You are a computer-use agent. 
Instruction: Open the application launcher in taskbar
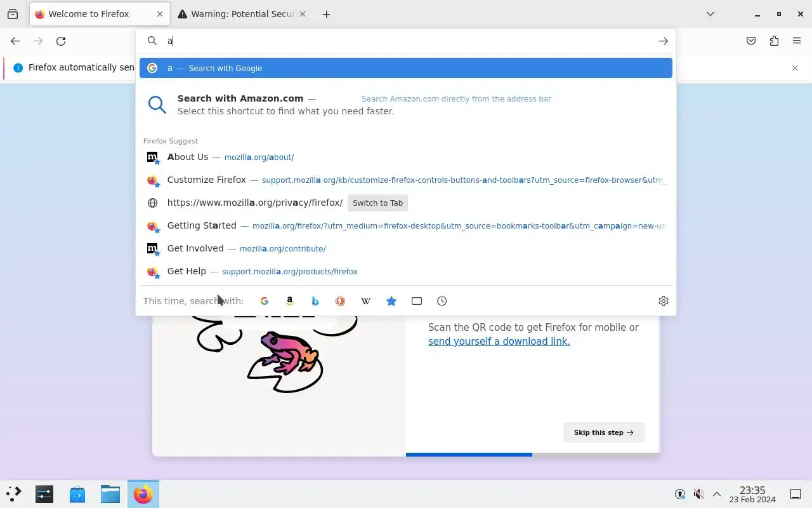tap(14, 494)
